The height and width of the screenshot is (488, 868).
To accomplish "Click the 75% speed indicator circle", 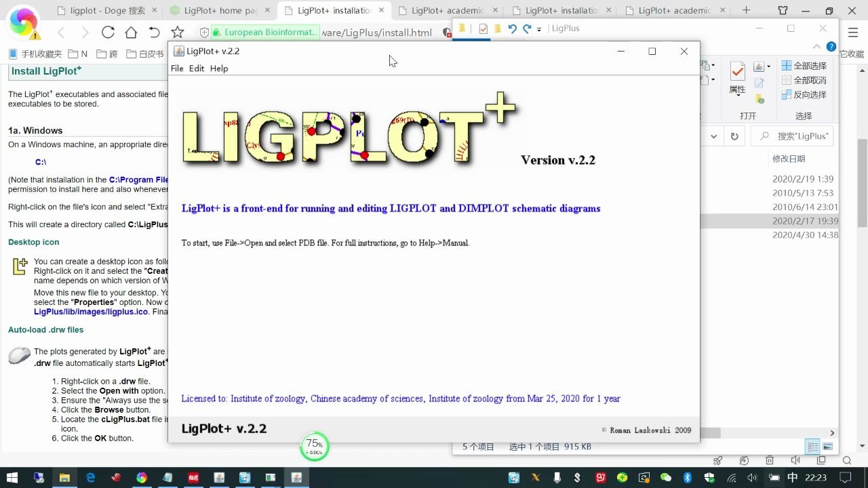I will [314, 447].
